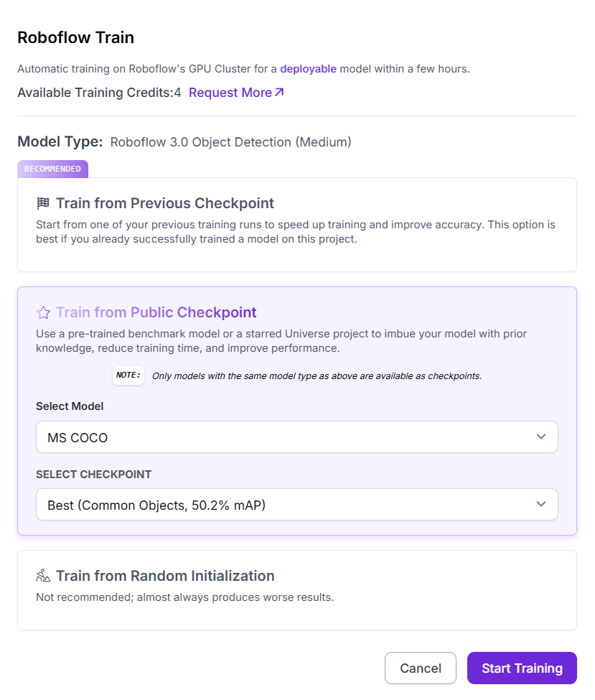The image size is (595, 700).
Task: Open the deployable link
Action: (308, 69)
